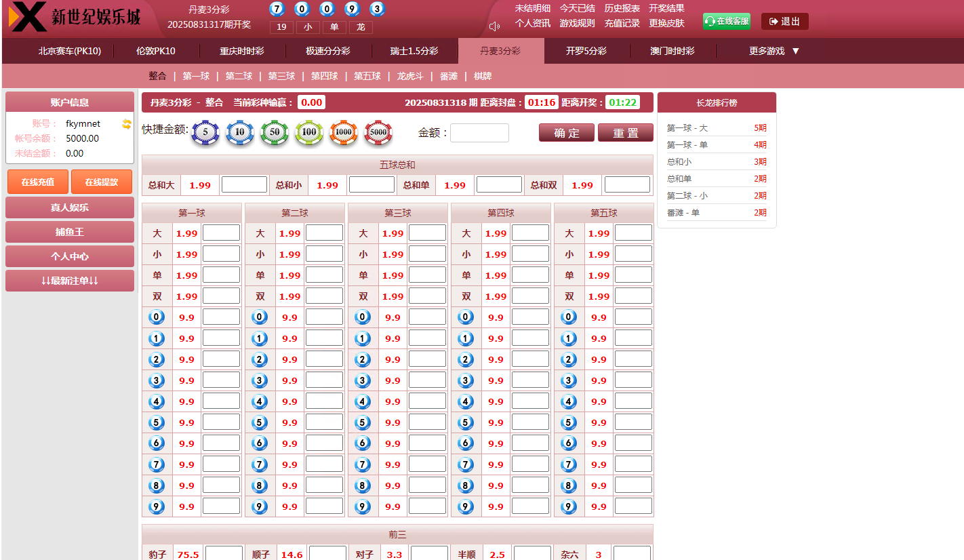The image size is (964, 560).
Task: Click the 确定 confirm button
Action: [x=566, y=133]
